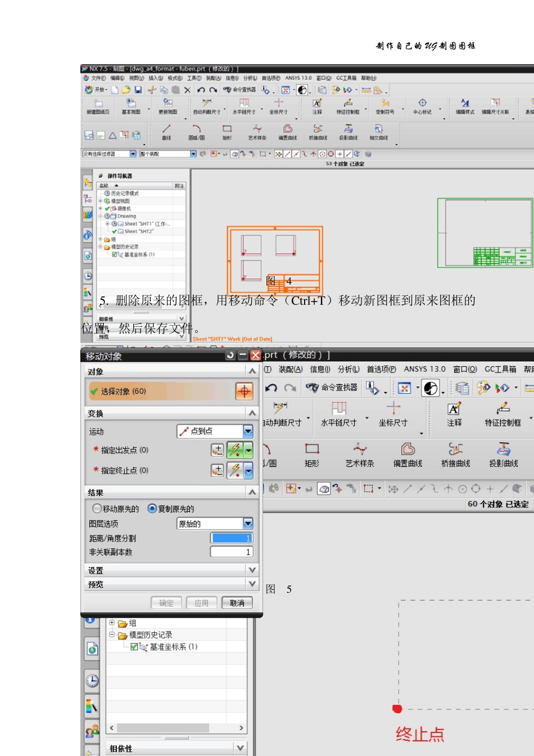The height and width of the screenshot is (756, 534).
Task: Open 文件(F) menu in upper NX window
Action: [98, 78]
